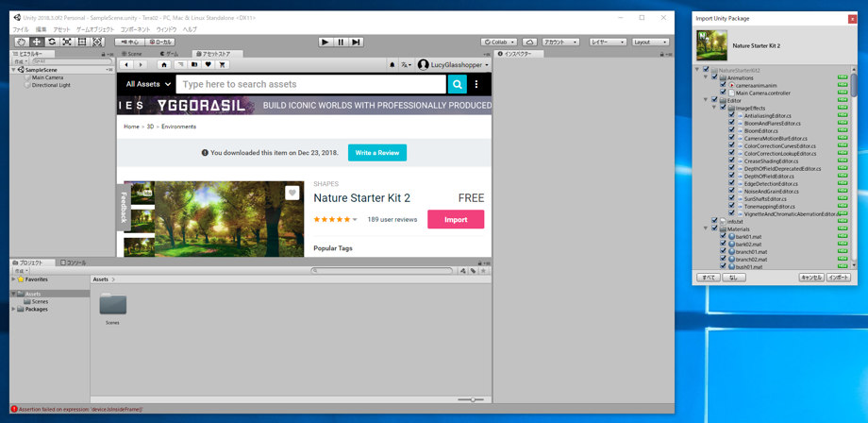Select the Rotate tool in Unity toolbar

52,42
